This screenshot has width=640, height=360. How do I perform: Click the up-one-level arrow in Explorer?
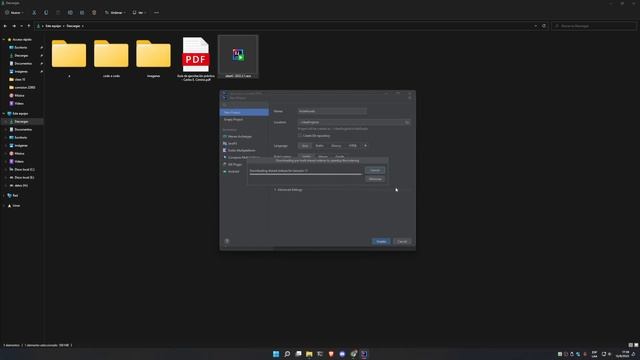pos(29,26)
